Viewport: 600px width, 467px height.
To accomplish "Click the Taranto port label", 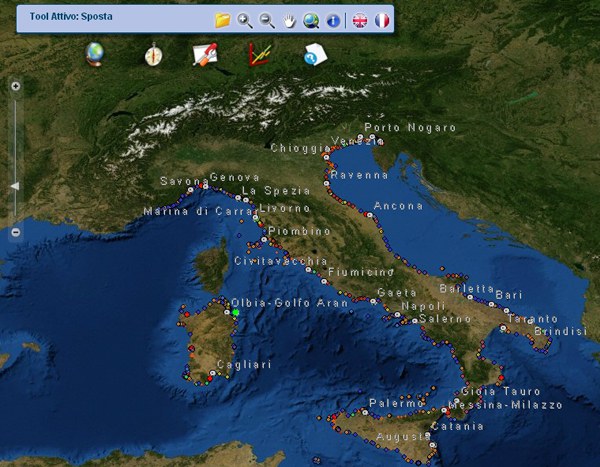I will tap(533, 318).
